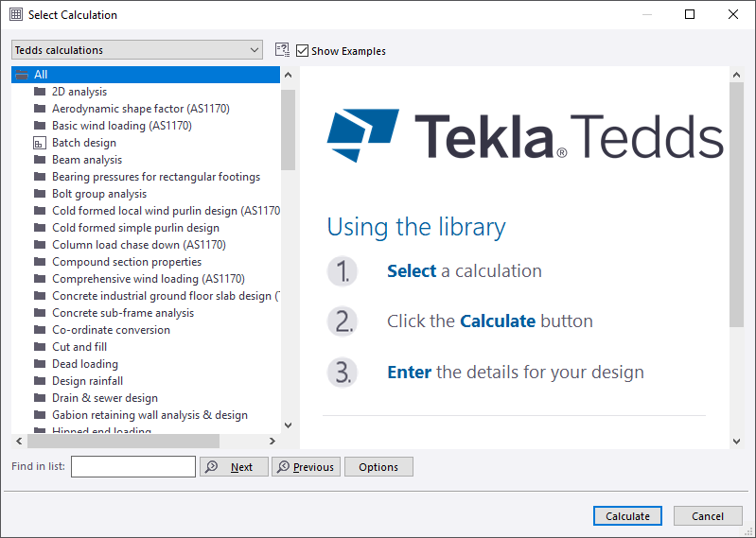756x538 pixels.
Task: Click preview pane scroll up arrow
Action: coord(736,75)
